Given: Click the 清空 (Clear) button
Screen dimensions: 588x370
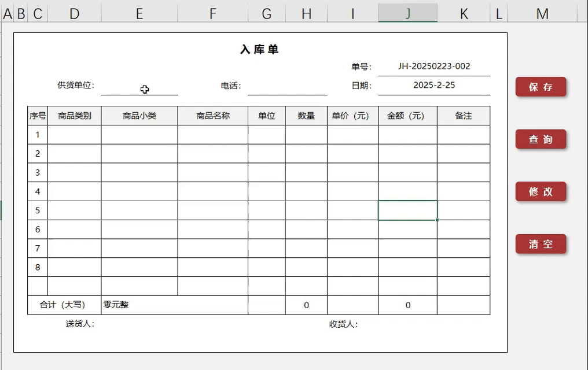Looking at the screenshot, I should (x=541, y=244).
